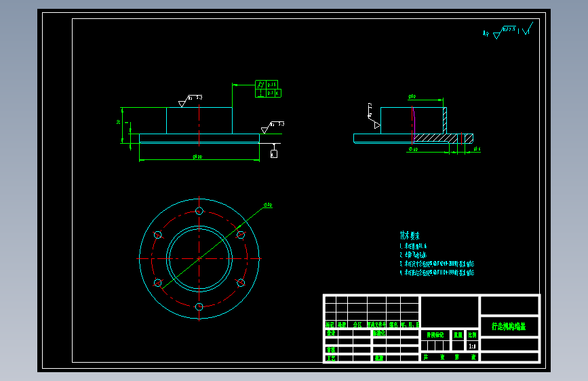Click the Ra12.5 roughness symbol in sheet corner
The width and height of the screenshot is (588, 381).
(x=505, y=33)
